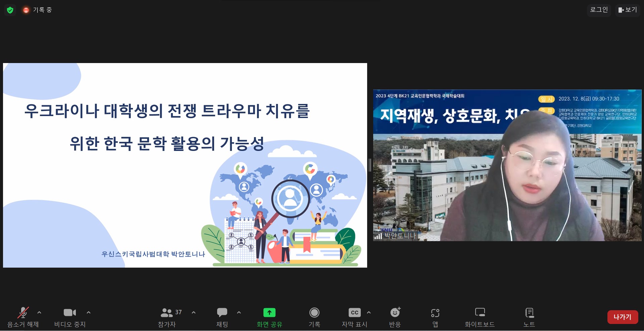This screenshot has height=331, width=644.
Task: Stop camera with 비디오 중지
Action: [70, 317]
